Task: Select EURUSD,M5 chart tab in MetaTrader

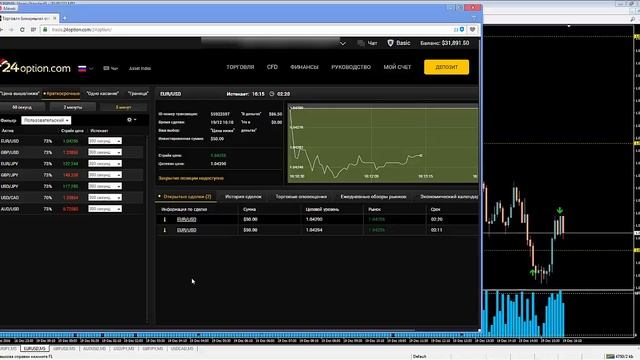Action: tap(35, 349)
